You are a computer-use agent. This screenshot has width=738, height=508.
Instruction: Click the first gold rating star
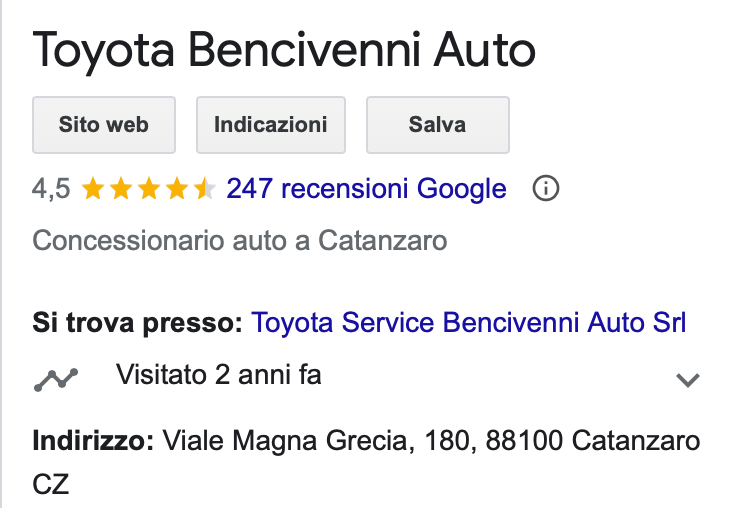click(x=93, y=188)
